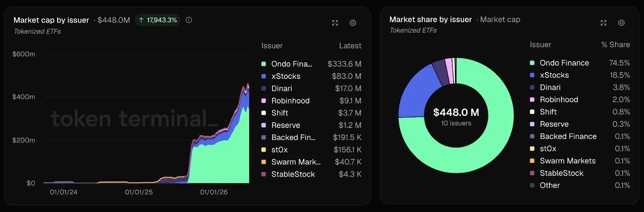Click the Market cap by issuer title
The image size is (644, 212).
[52, 20]
